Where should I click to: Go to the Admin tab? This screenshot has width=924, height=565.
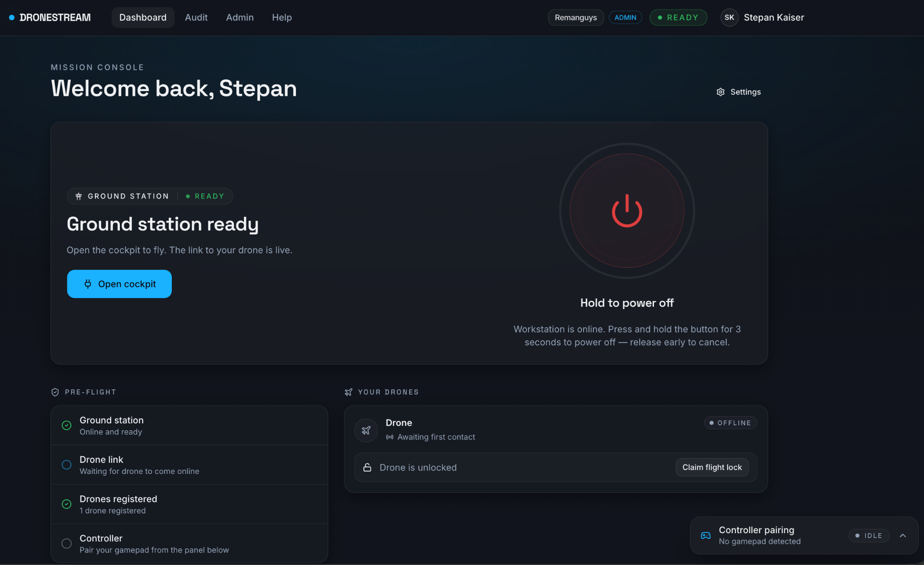240,17
